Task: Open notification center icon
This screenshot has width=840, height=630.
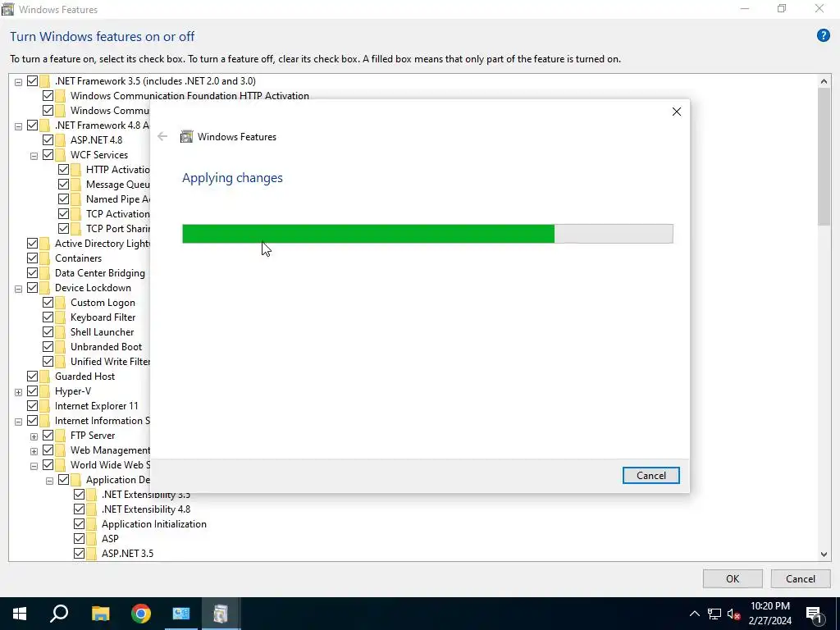Action: (x=814, y=614)
